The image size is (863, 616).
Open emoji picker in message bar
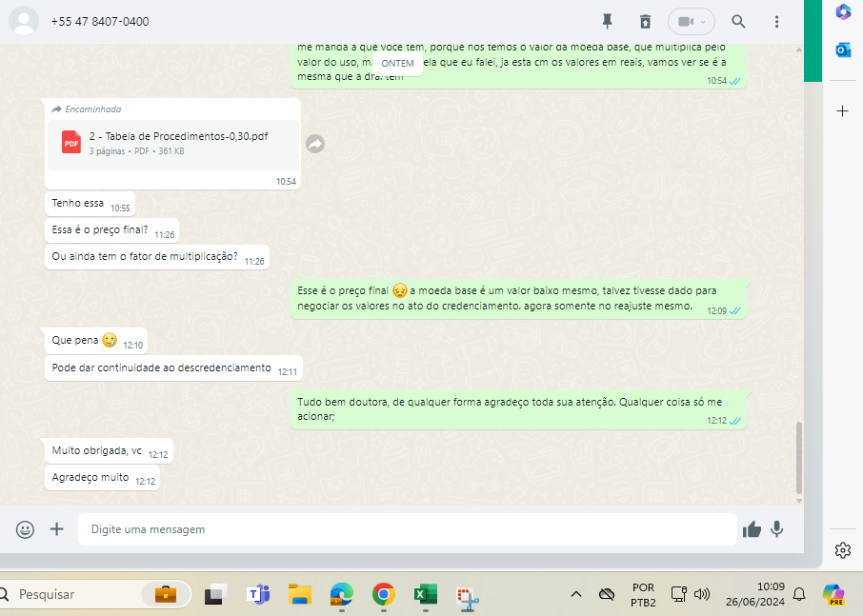tap(25, 529)
